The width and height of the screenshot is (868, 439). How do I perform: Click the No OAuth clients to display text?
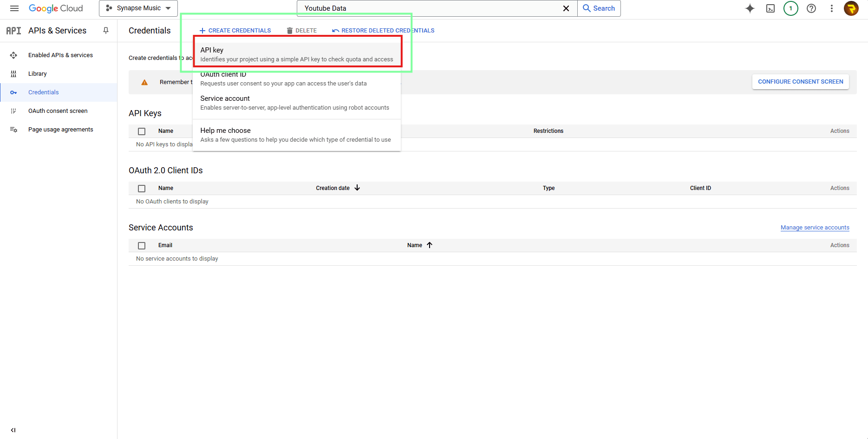click(172, 202)
